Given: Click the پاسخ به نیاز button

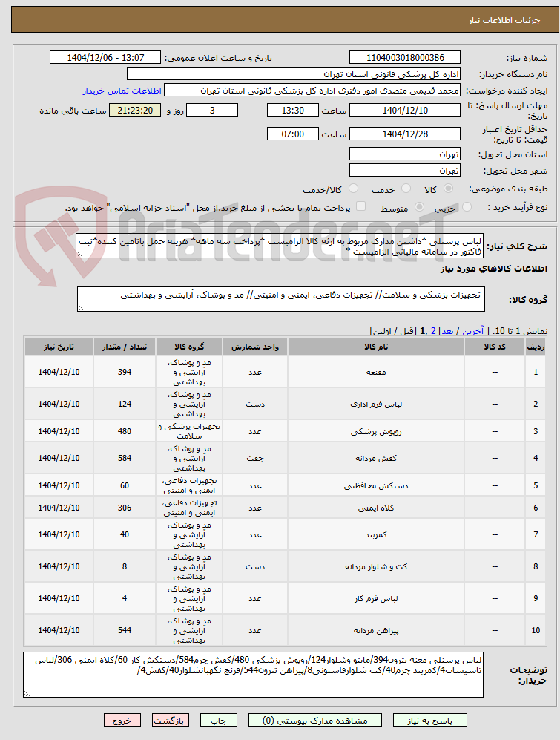Looking at the screenshot, I should pos(429,720).
